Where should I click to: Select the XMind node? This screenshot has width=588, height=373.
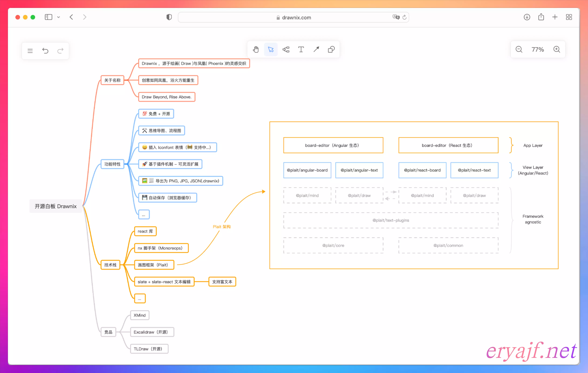coord(140,315)
